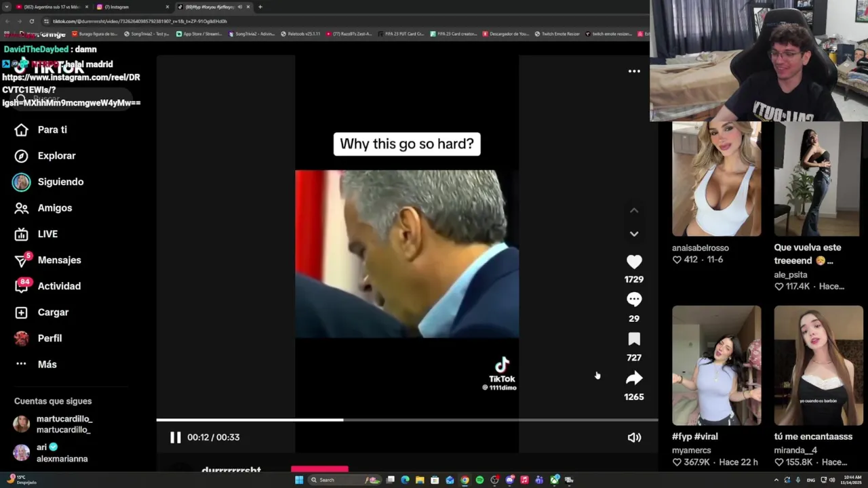Open the ale_psita username link
Screen dimensions: 868x488
coord(791,275)
